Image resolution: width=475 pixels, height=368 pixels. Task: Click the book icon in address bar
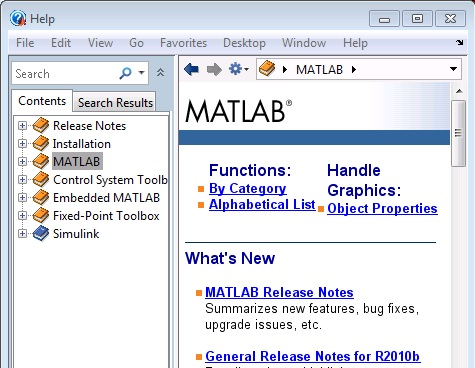[267, 69]
